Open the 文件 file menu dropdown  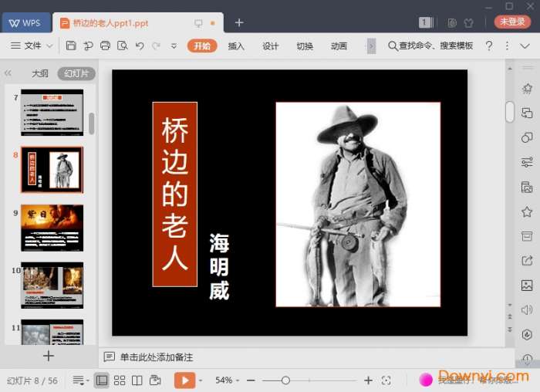coord(32,46)
